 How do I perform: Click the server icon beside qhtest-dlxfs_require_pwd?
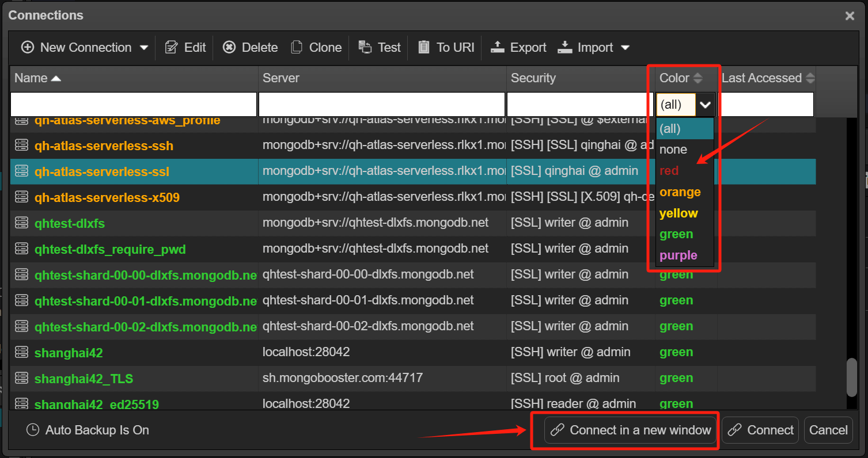pyautogui.click(x=21, y=249)
